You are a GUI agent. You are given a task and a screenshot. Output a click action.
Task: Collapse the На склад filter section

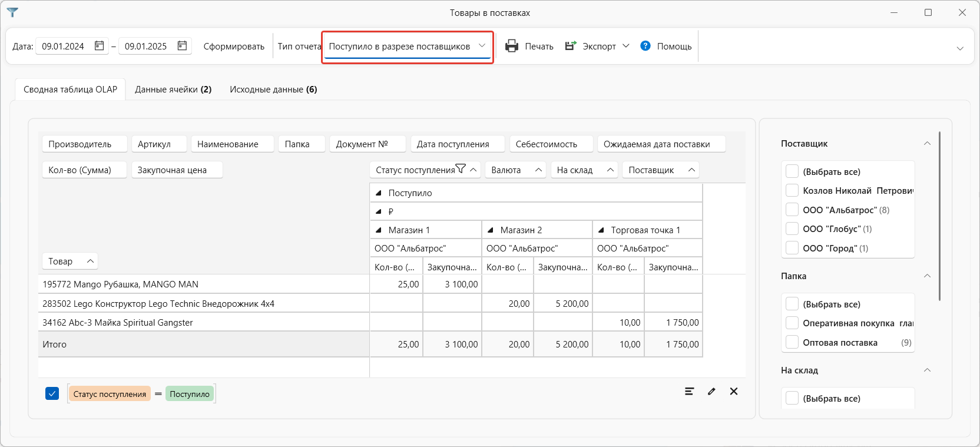[927, 370]
